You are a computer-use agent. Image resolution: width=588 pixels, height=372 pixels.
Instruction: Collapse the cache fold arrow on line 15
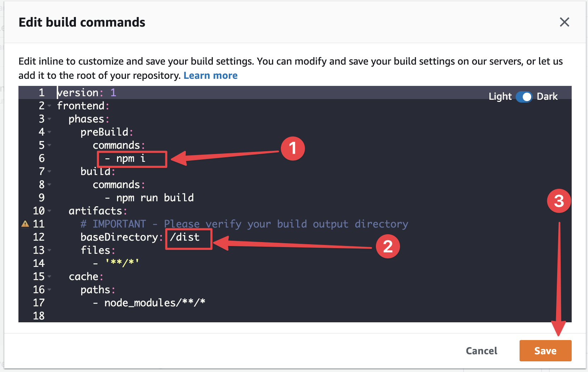49,277
